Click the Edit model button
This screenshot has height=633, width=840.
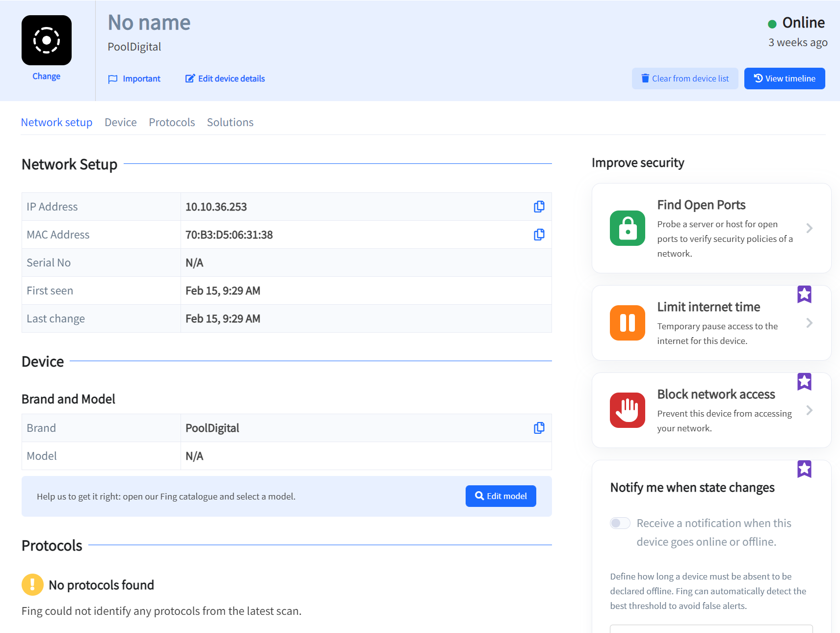tap(501, 496)
